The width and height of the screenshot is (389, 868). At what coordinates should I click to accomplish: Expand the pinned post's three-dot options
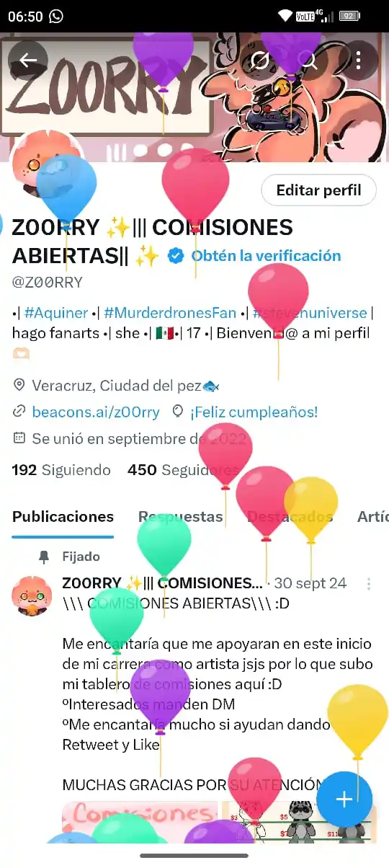[369, 583]
